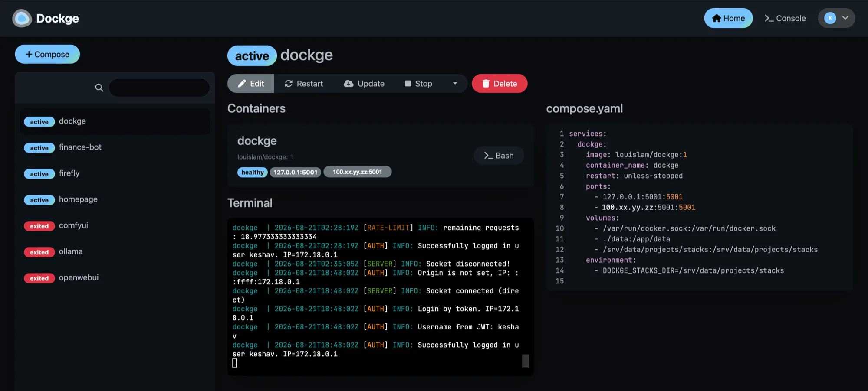Click the exited badge beside ollama
The image size is (868, 391).
pyautogui.click(x=39, y=252)
